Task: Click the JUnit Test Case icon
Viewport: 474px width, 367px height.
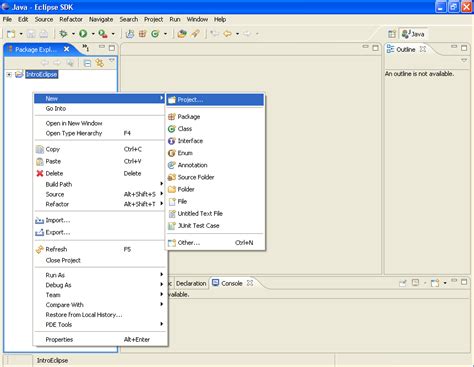Action: point(172,226)
